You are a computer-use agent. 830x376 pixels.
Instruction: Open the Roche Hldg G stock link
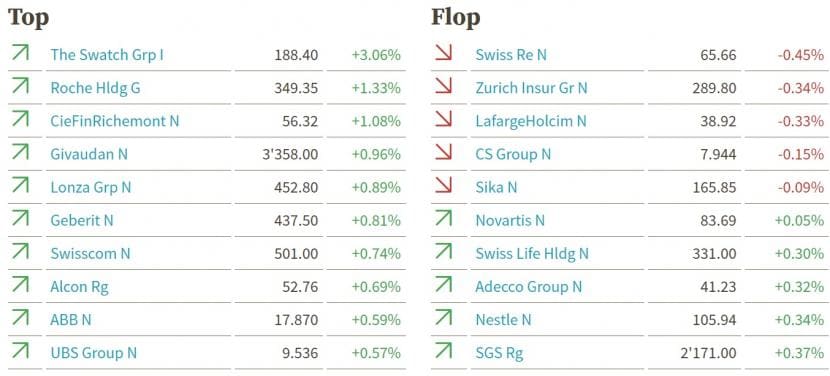95,88
